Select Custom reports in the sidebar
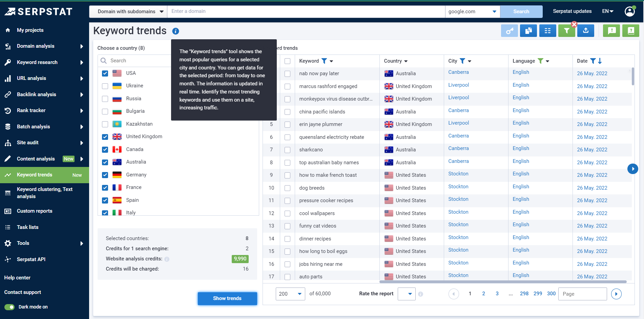This screenshot has width=644, height=319. [x=34, y=211]
